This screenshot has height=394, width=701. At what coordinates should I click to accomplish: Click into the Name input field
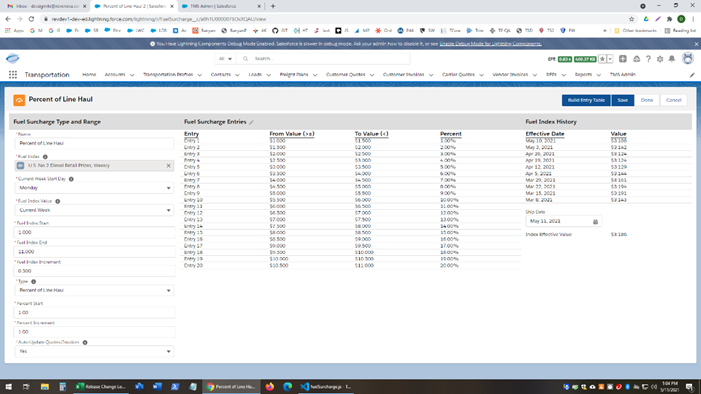tap(94, 144)
